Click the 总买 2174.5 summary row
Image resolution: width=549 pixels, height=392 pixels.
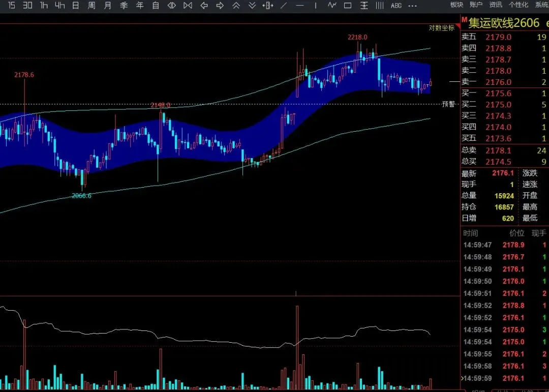[504, 162]
